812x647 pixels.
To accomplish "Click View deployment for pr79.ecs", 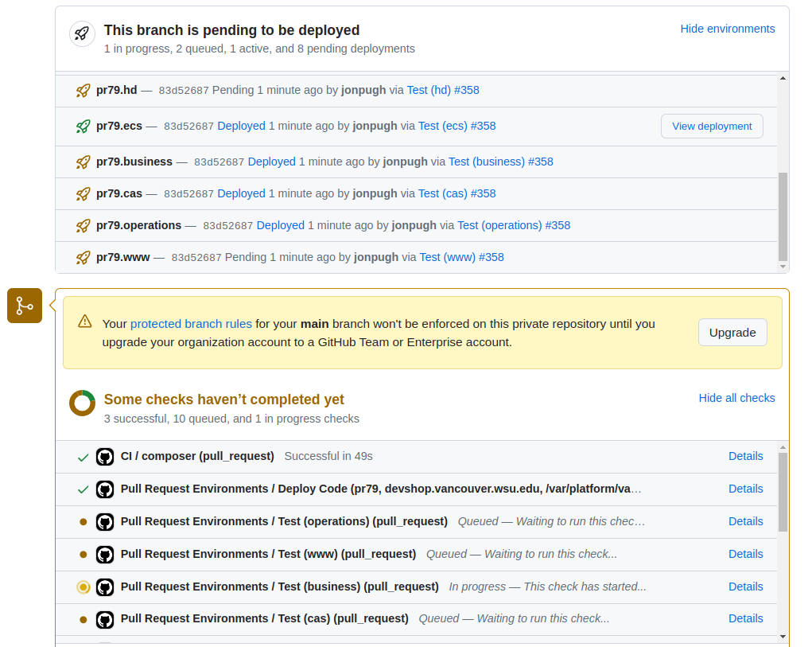I will coord(711,126).
